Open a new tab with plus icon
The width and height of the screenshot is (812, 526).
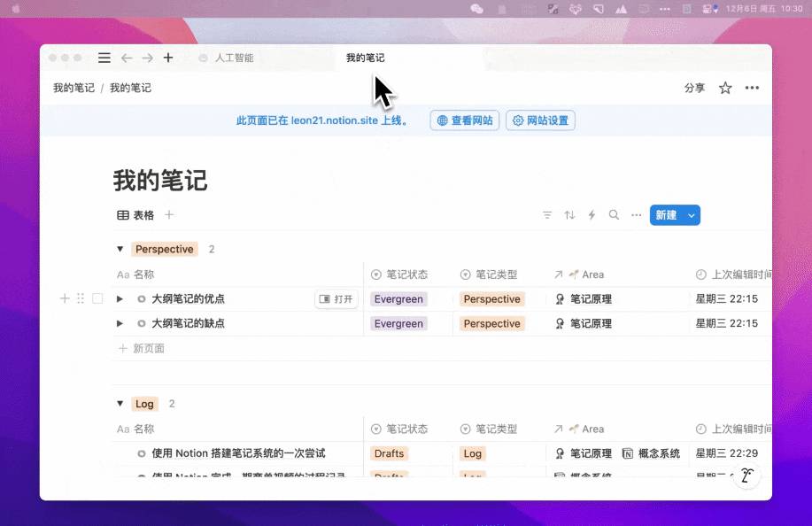[168, 58]
